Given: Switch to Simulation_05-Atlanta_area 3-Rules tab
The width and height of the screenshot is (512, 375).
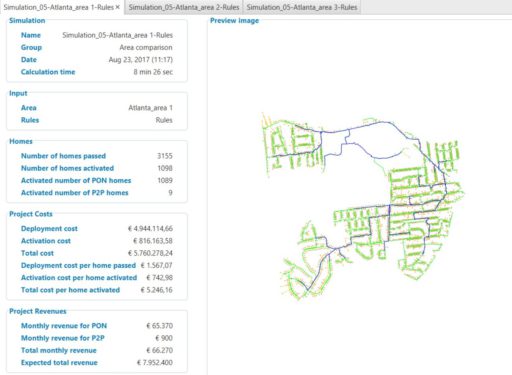Looking at the screenshot, I should coord(302,7).
